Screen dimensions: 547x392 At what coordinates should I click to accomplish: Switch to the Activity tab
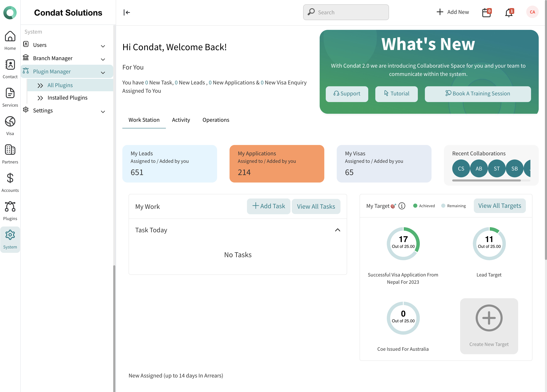click(x=181, y=120)
